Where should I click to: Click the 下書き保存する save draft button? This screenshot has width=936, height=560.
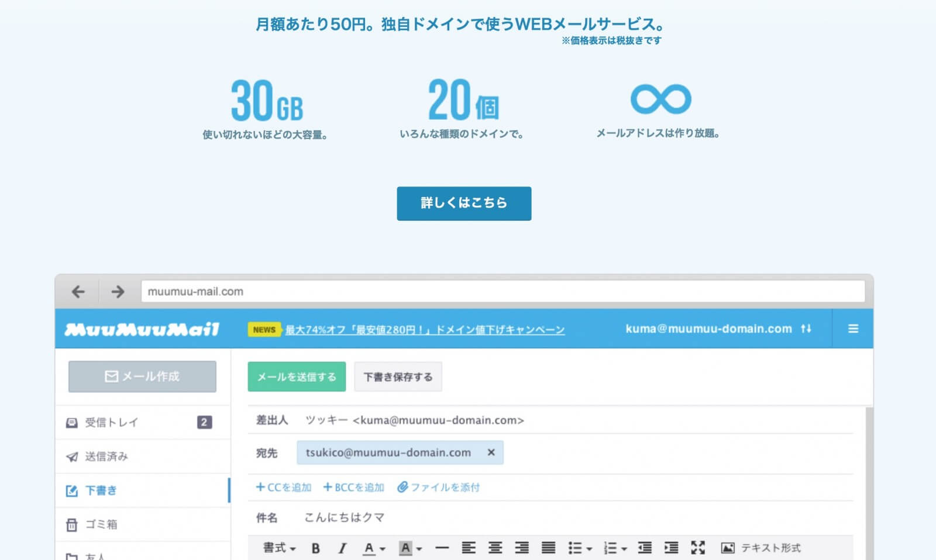(x=398, y=376)
